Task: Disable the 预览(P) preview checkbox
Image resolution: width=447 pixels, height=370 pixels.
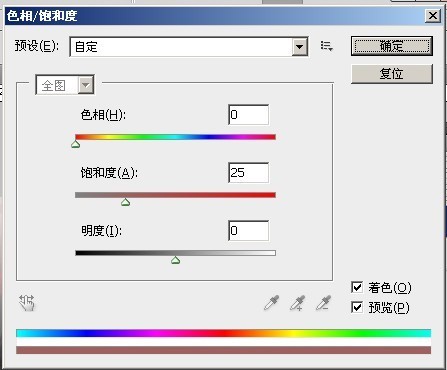Action: click(x=357, y=307)
